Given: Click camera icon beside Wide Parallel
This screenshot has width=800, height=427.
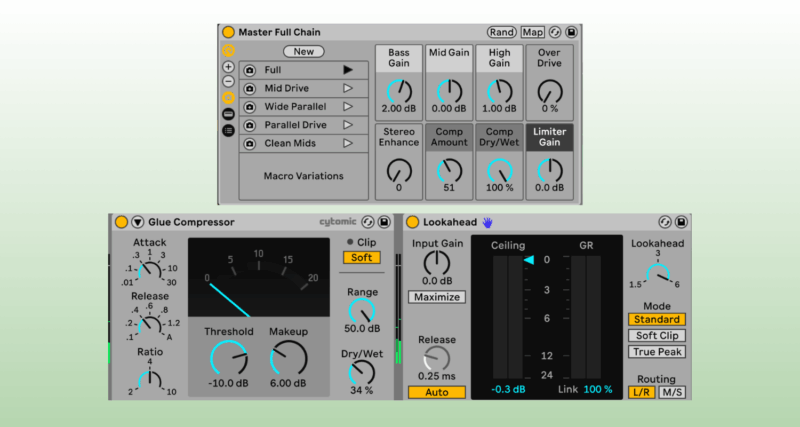Looking at the screenshot, I should 249,107.
